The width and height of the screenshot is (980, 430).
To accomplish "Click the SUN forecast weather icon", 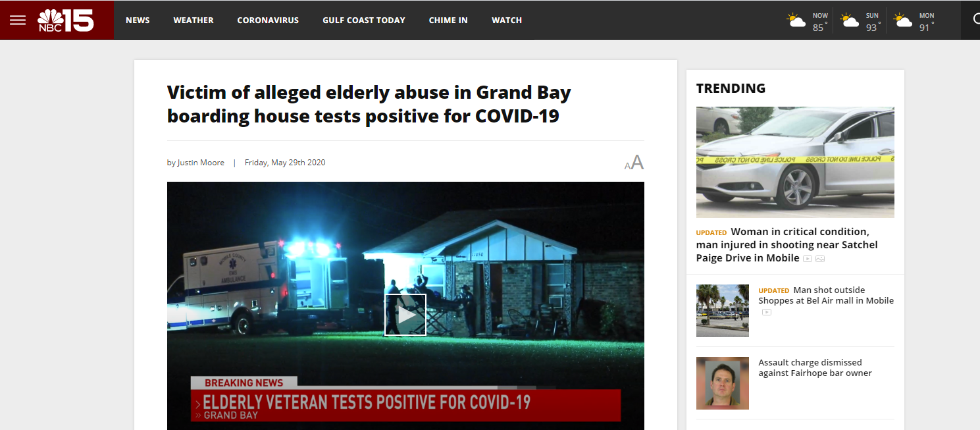I will click(850, 20).
